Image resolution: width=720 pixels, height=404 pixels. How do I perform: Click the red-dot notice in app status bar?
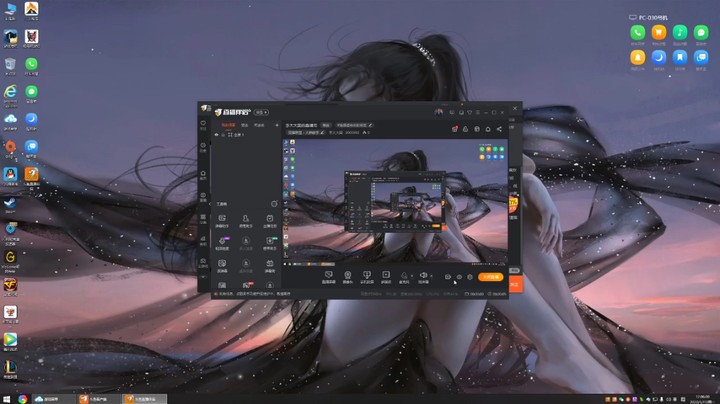click(253, 294)
